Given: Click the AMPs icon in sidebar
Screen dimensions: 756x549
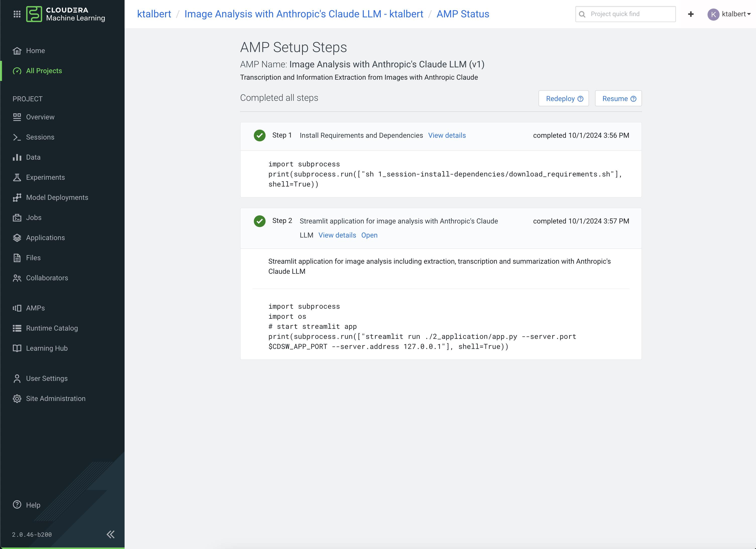Looking at the screenshot, I should point(18,308).
